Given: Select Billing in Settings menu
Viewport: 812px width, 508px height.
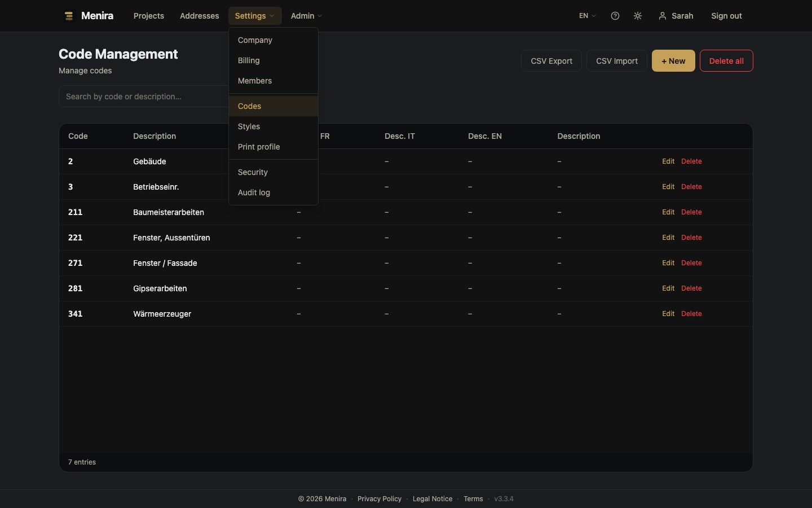Looking at the screenshot, I should [x=273, y=60].
